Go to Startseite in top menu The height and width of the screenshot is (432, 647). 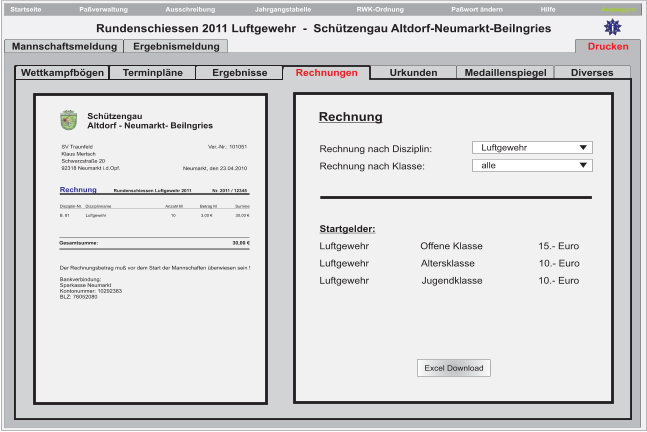[x=26, y=9]
